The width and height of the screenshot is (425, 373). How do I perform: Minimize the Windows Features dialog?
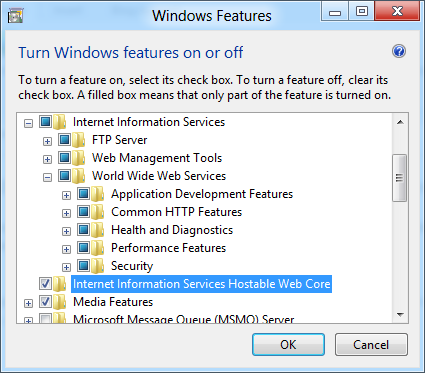(335, 12)
